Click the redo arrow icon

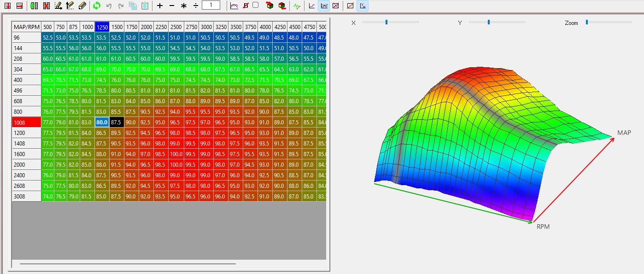[x=121, y=6]
